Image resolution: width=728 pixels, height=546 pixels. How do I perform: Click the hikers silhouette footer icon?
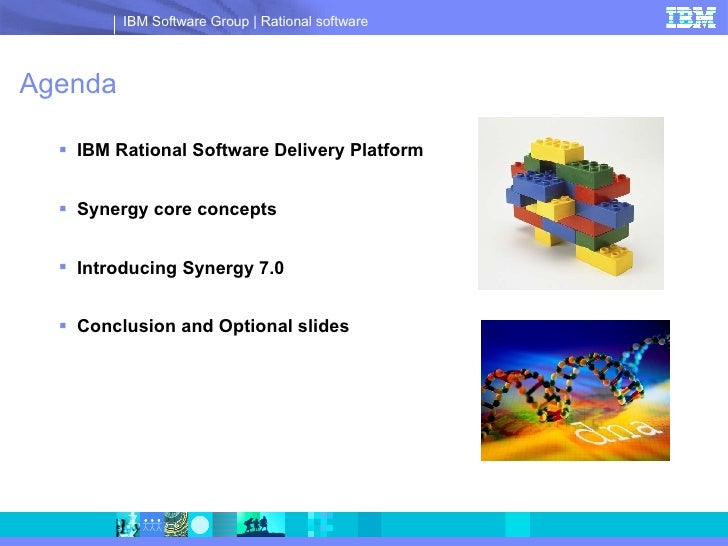pyautogui.click(x=260, y=525)
